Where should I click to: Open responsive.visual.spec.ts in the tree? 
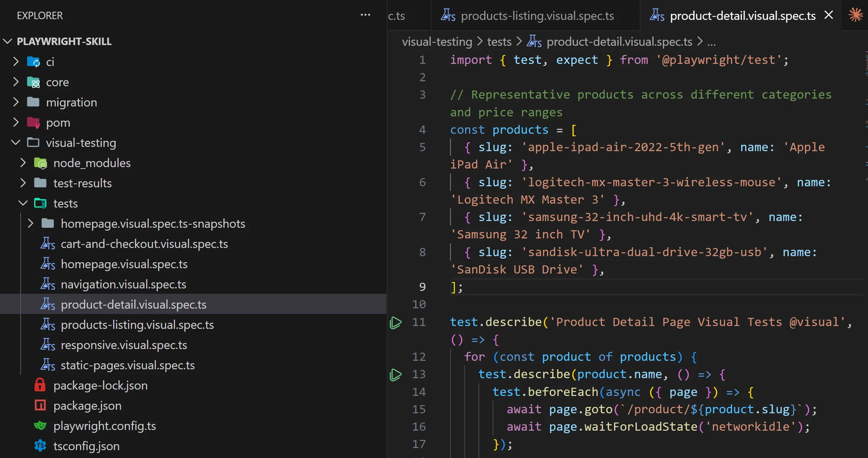click(x=123, y=345)
